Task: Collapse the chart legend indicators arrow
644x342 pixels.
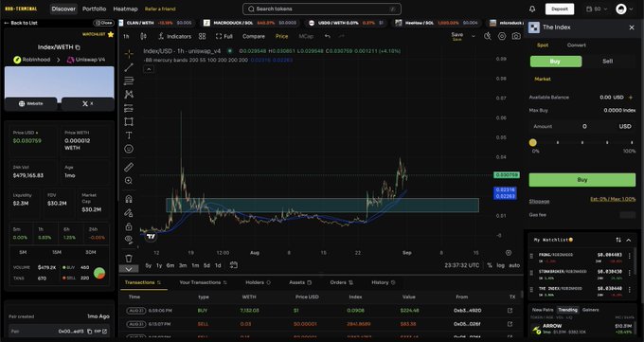Action: (149, 69)
